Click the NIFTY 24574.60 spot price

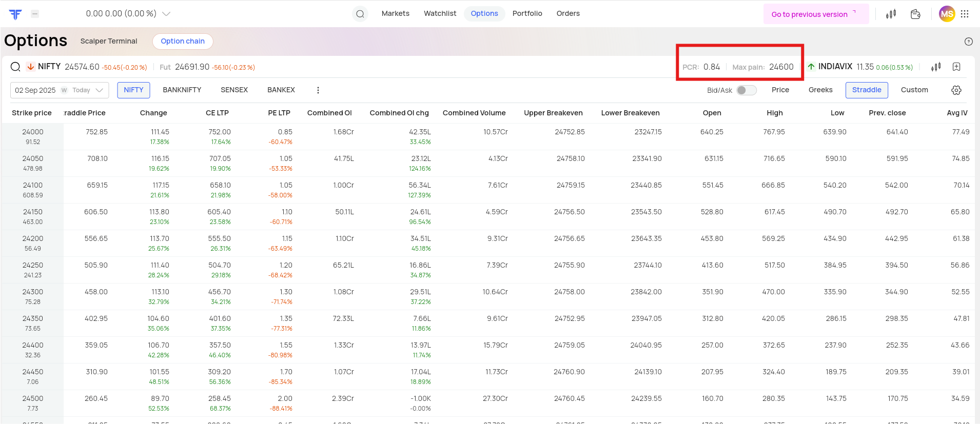coord(82,67)
